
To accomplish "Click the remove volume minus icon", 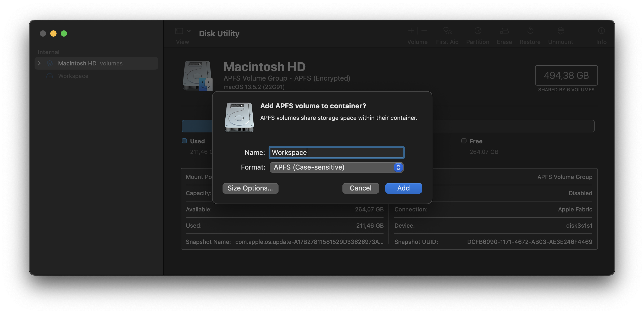I will point(424,31).
